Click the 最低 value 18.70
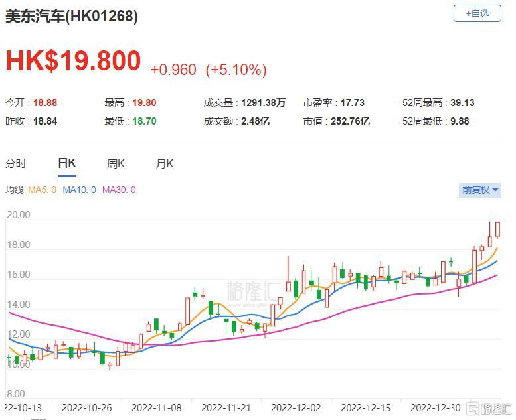Screen dimensions: 516x420 click(x=144, y=121)
